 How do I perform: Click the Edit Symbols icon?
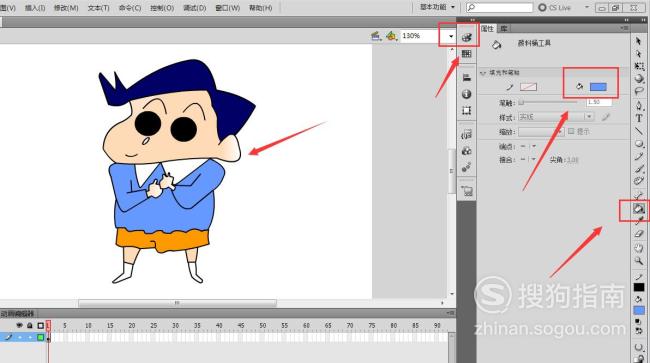click(x=391, y=36)
